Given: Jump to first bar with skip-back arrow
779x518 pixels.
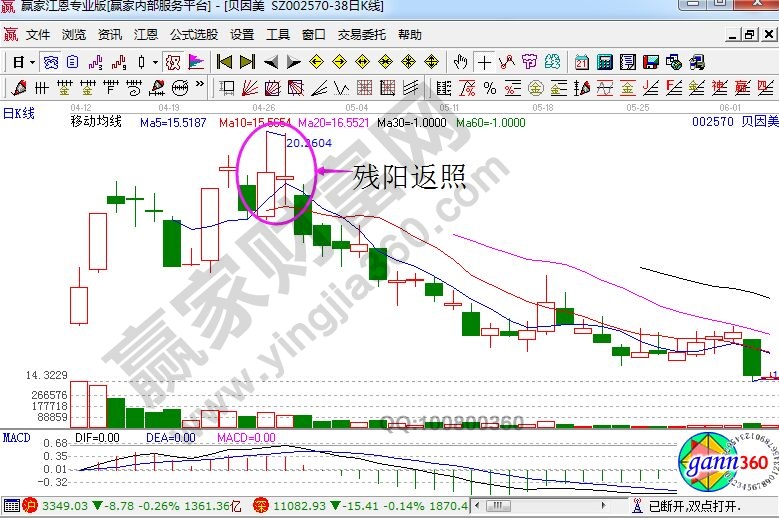Looking at the screenshot, I should pos(225,62).
